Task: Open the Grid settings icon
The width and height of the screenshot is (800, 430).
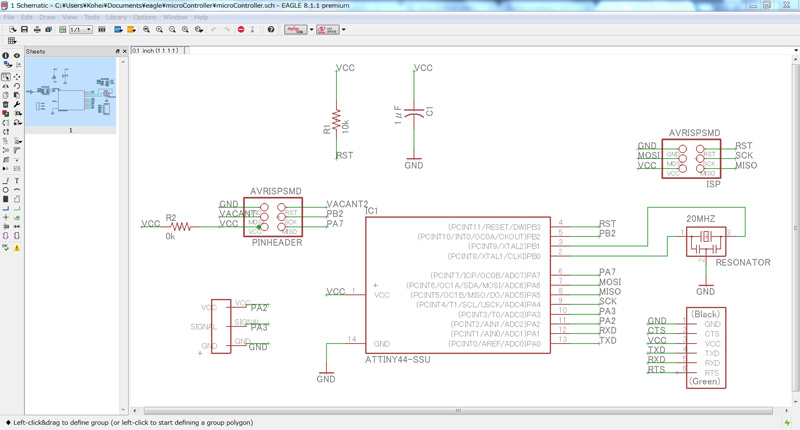Action: 12,40
